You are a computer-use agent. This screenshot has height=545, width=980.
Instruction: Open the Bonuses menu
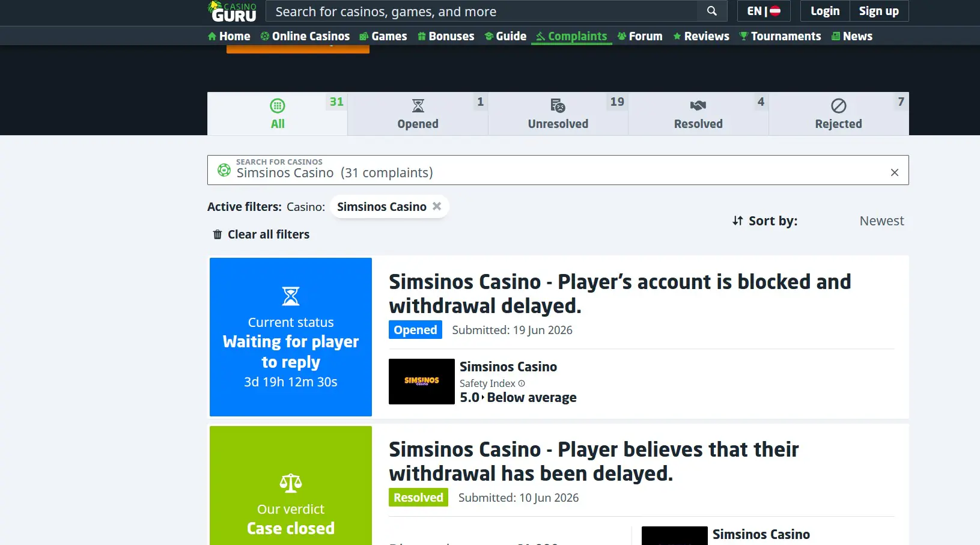446,36
